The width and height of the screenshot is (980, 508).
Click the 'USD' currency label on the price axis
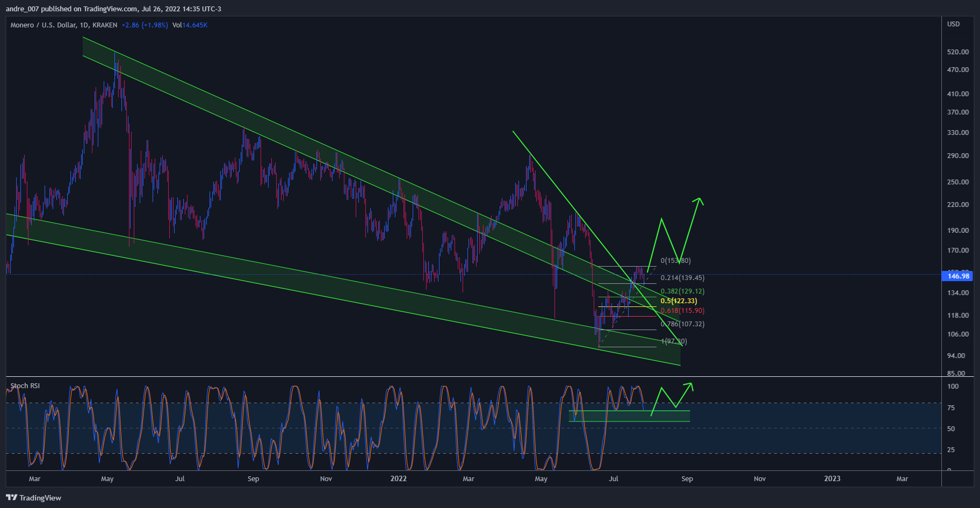tap(953, 24)
